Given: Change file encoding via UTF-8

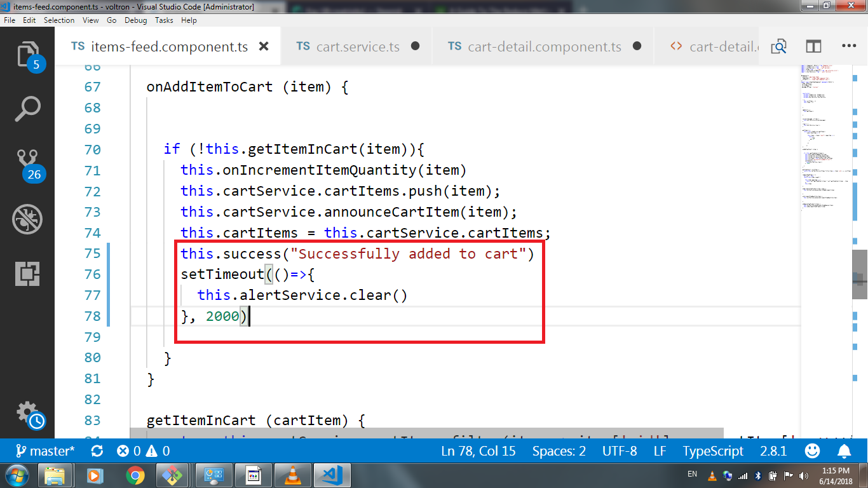Looking at the screenshot, I should (620, 451).
